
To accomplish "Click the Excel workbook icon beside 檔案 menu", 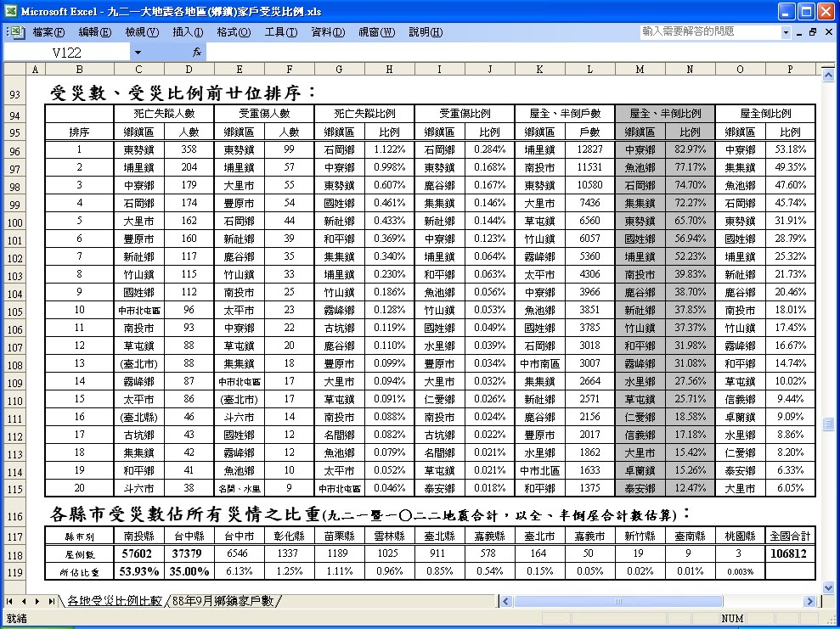I will [15, 31].
